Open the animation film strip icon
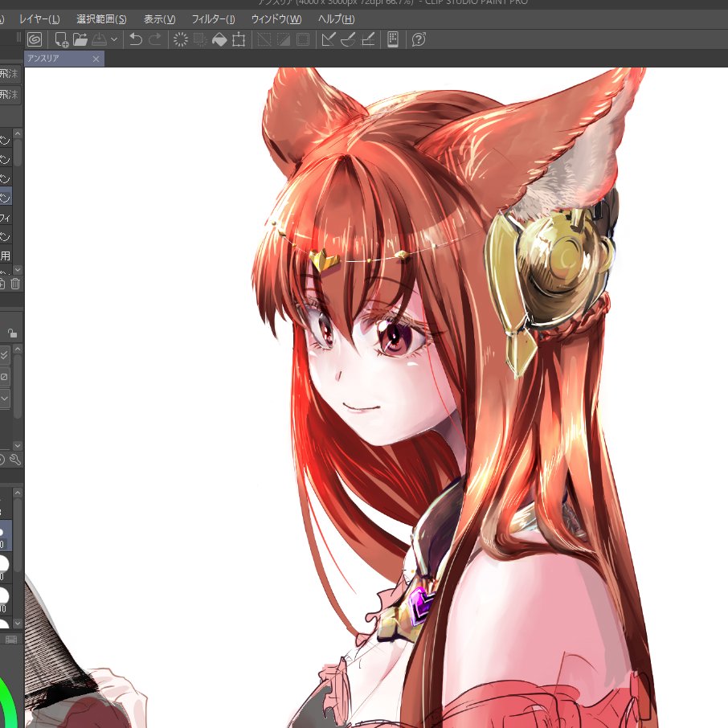This screenshot has height=728, width=728. [10, 640]
